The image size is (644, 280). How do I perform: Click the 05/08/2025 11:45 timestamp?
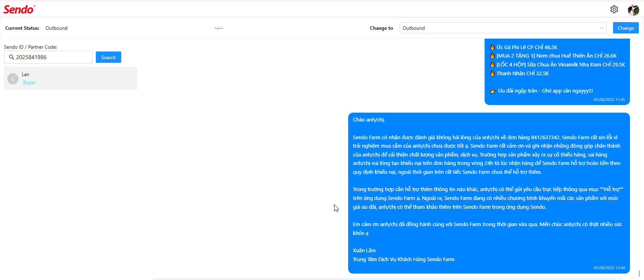click(x=609, y=99)
